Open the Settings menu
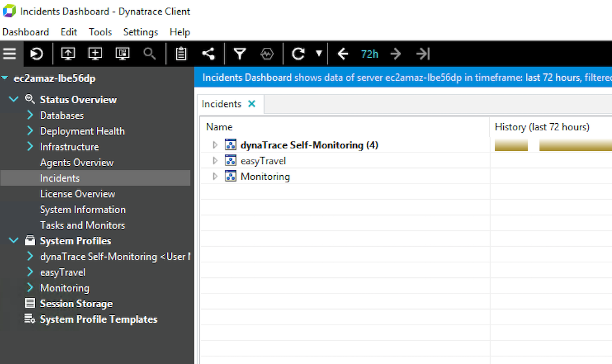612x364 pixels. [x=140, y=32]
